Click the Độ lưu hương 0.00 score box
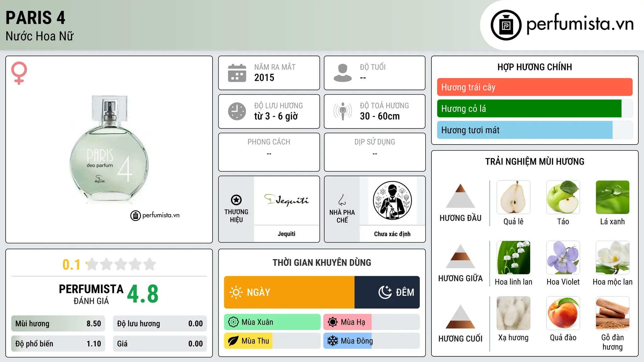 click(x=160, y=324)
